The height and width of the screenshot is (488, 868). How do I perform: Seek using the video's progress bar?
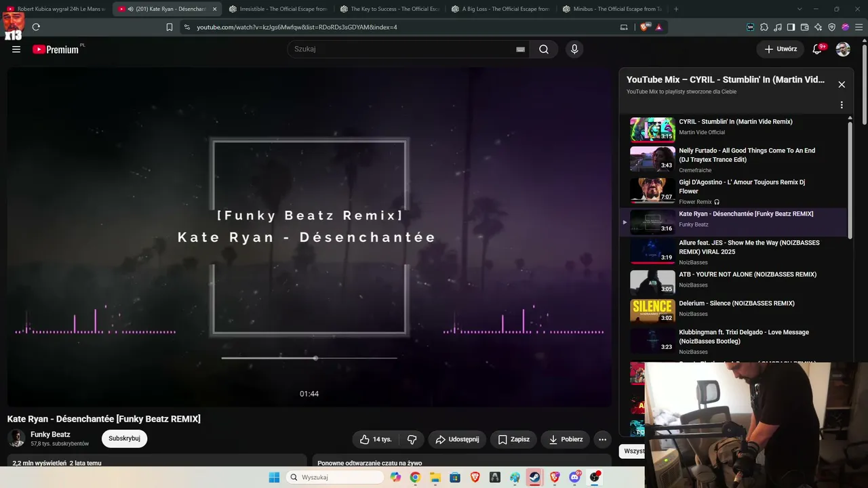tap(309, 358)
